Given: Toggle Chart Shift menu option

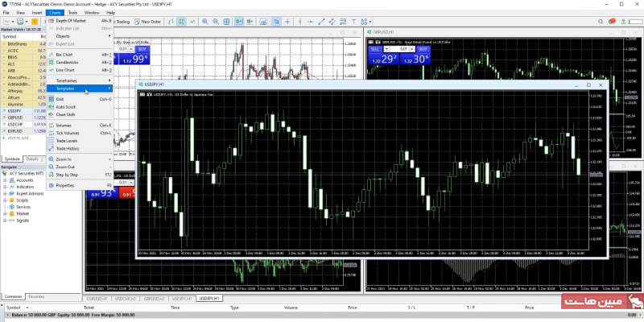Looking at the screenshot, I should (80, 114).
